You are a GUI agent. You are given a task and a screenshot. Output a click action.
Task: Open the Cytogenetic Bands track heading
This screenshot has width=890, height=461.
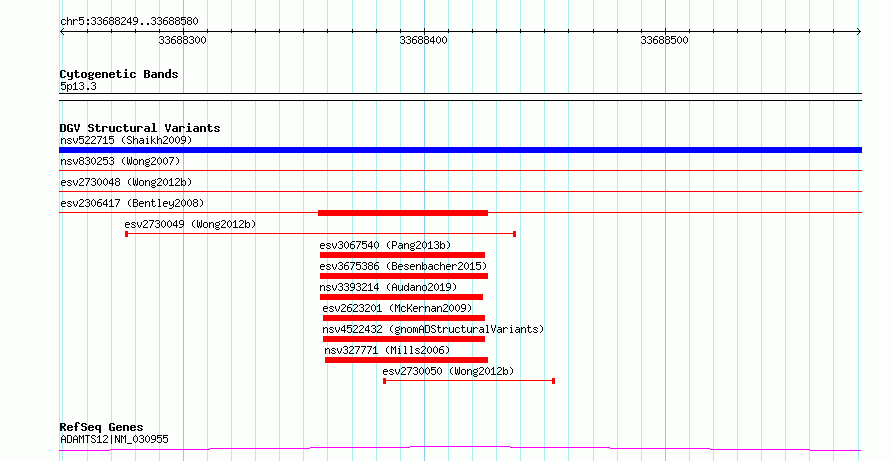pyautogui.click(x=119, y=74)
